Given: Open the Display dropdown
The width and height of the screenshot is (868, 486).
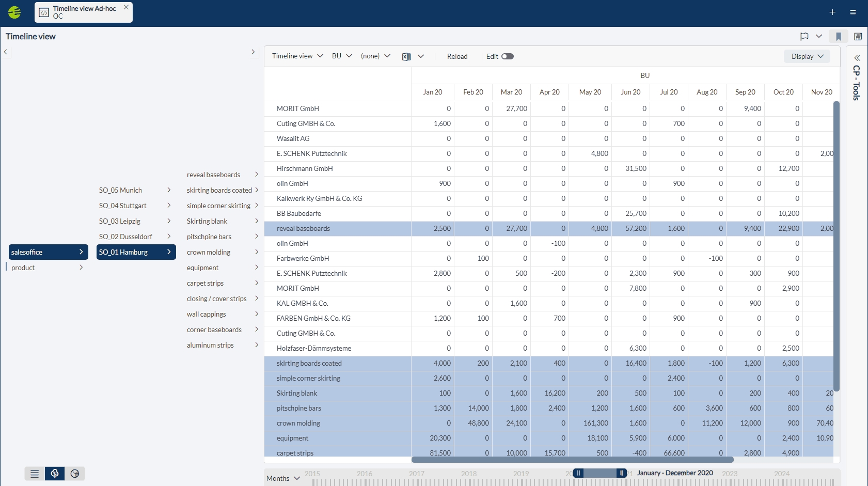Looking at the screenshot, I should click(807, 56).
